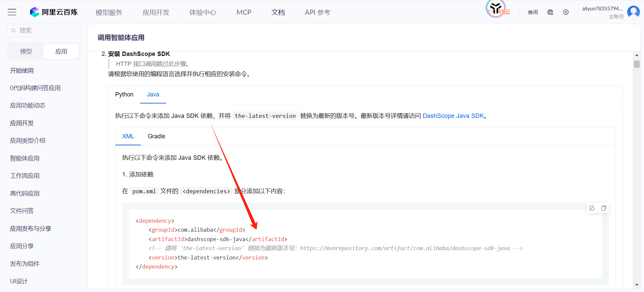Click the scrollbar up arrow
The height and width of the screenshot is (292, 644).
point(637,55)
